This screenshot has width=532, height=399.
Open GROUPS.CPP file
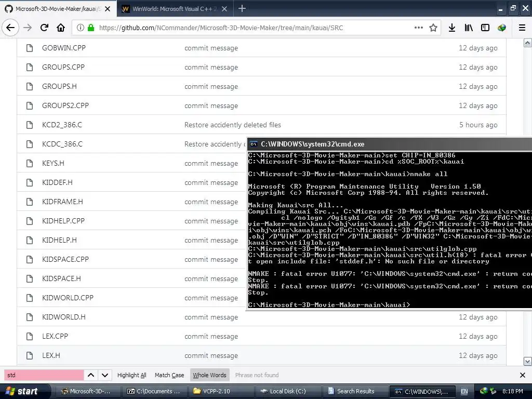point(63,67)
